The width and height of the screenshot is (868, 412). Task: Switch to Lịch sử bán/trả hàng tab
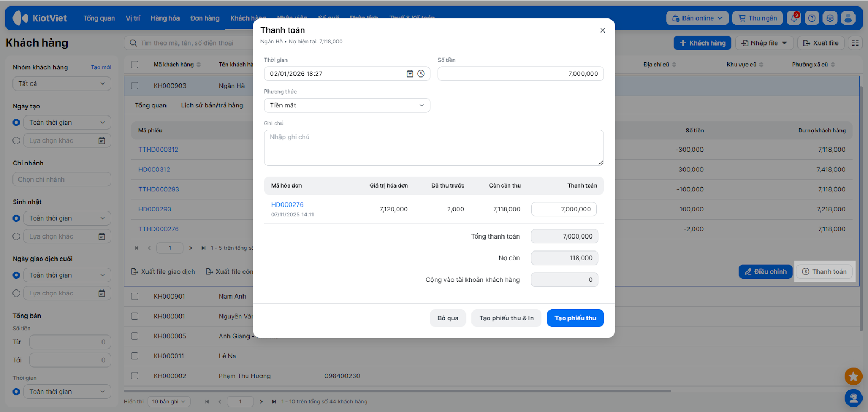point(212,105)
